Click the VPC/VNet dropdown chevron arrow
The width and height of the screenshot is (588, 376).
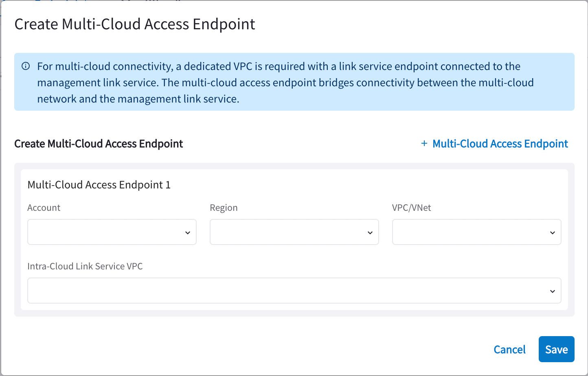click(x=553, y=233)
